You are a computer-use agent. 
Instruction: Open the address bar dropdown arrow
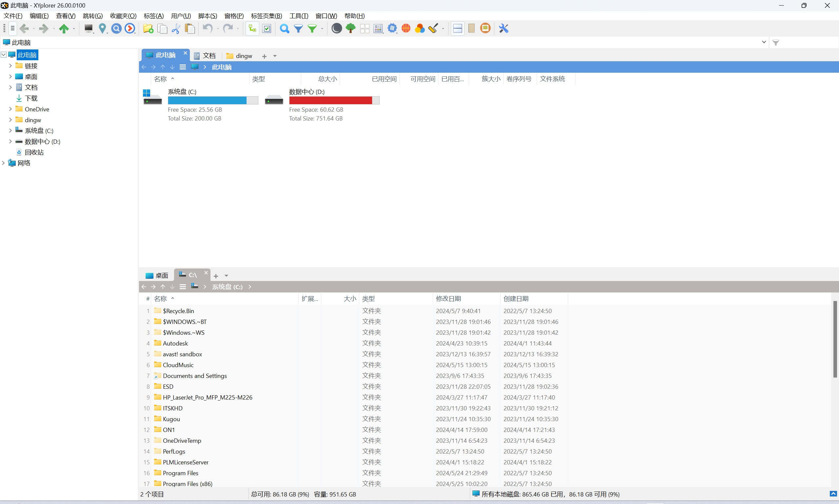click(764, 42)
